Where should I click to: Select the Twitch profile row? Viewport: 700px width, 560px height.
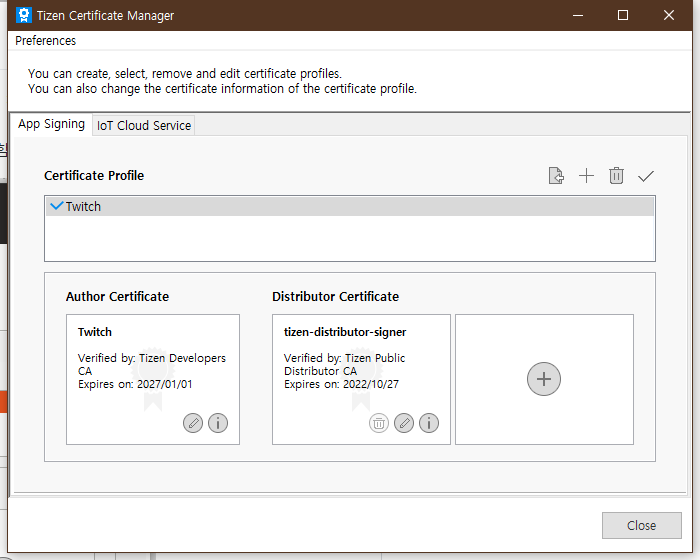[x=350, y=206]
